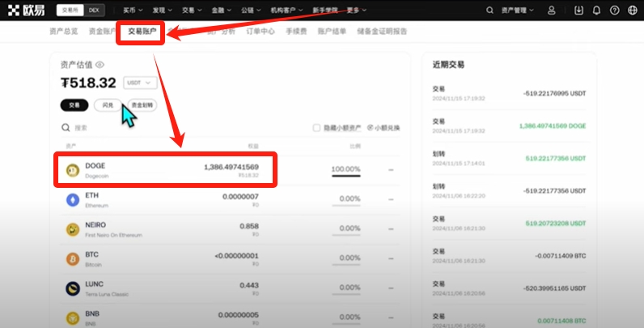Click the DOGE balance 1,386.49741569
The image size is (644, 328).
231,167
